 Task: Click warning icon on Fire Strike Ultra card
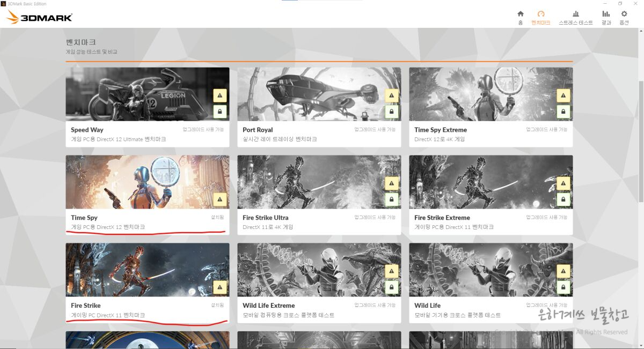click(392, 184)
